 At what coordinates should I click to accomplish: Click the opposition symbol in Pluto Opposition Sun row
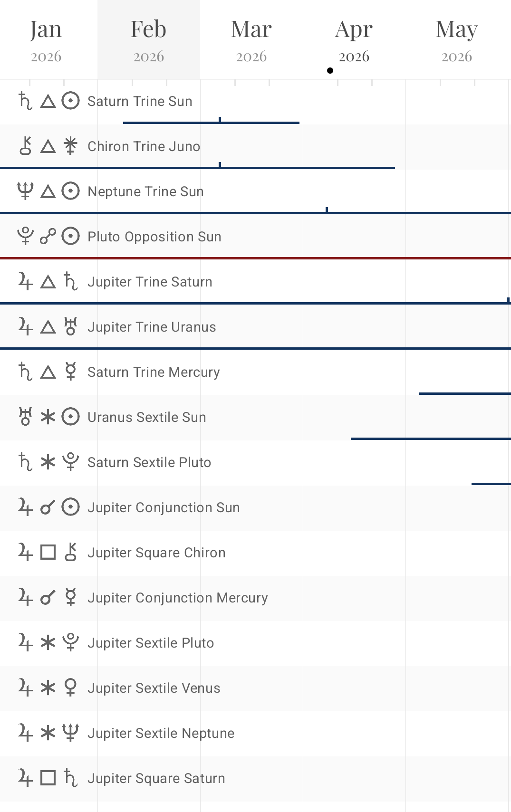(x=48, y=236)
